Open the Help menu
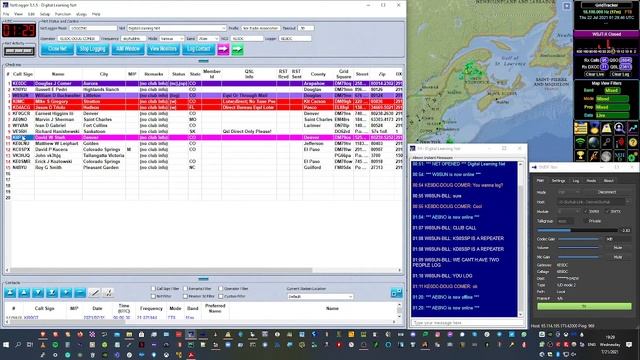Screen dimensions: 640x360 [x=96, y=14]
